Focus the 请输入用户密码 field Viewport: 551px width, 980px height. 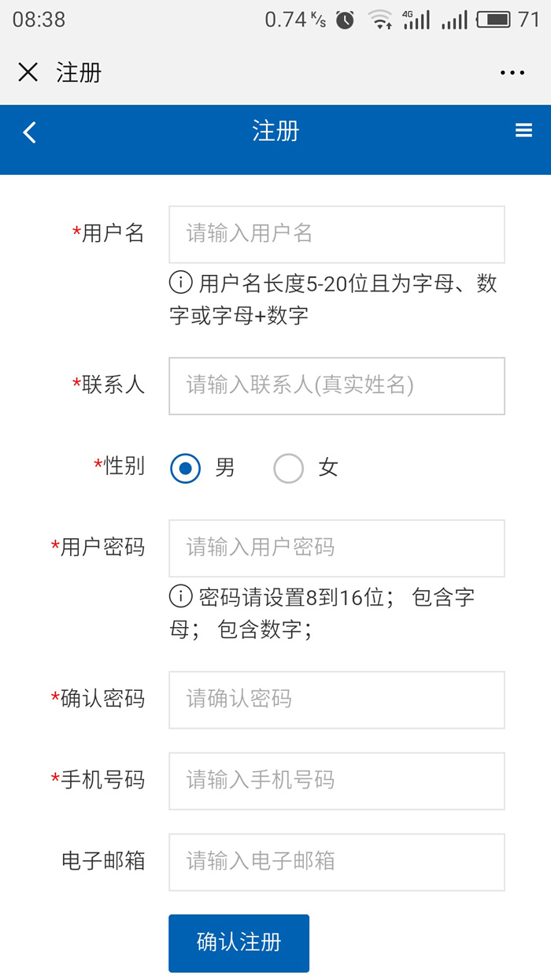click(337, 548)
